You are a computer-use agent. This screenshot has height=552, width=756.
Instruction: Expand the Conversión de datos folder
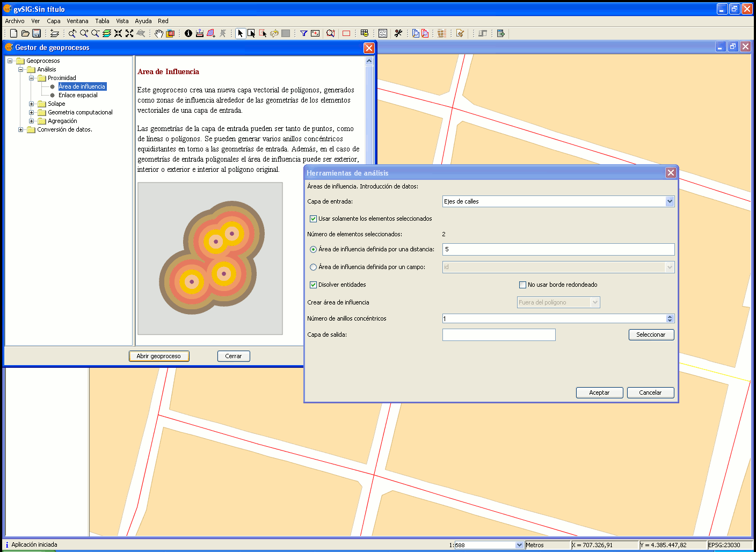pyautogui.click(x=20, y=129)
